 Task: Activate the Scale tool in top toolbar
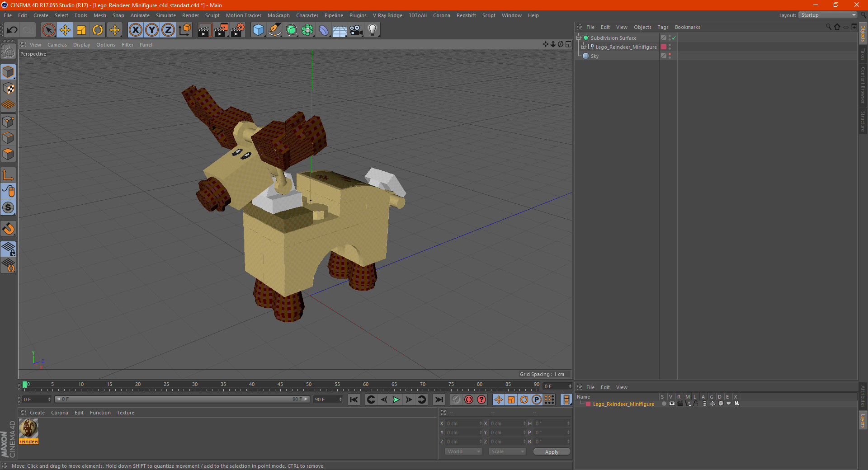tap(81, 30)
